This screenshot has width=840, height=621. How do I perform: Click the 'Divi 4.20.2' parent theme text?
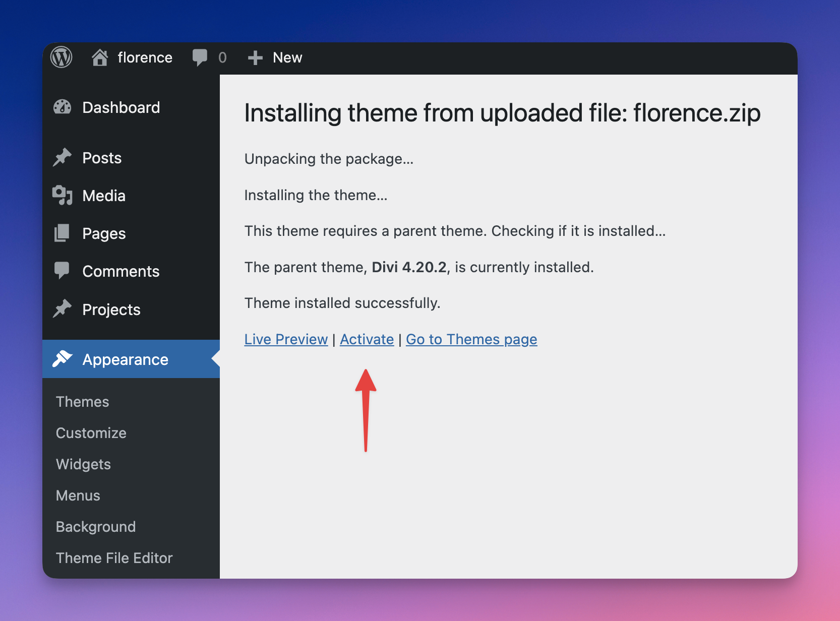(409, 267)
